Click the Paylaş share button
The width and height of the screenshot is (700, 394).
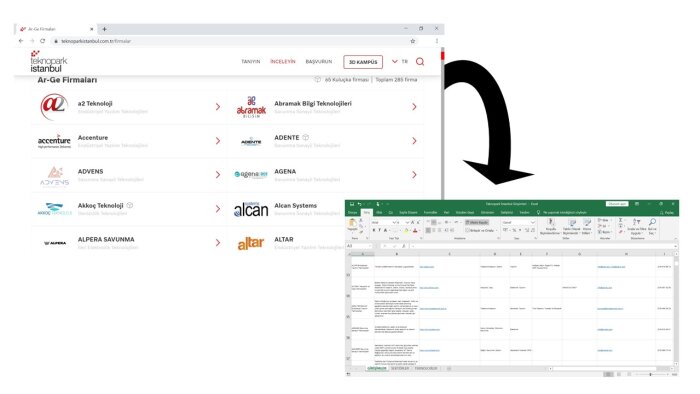click(x=667, y=213)
